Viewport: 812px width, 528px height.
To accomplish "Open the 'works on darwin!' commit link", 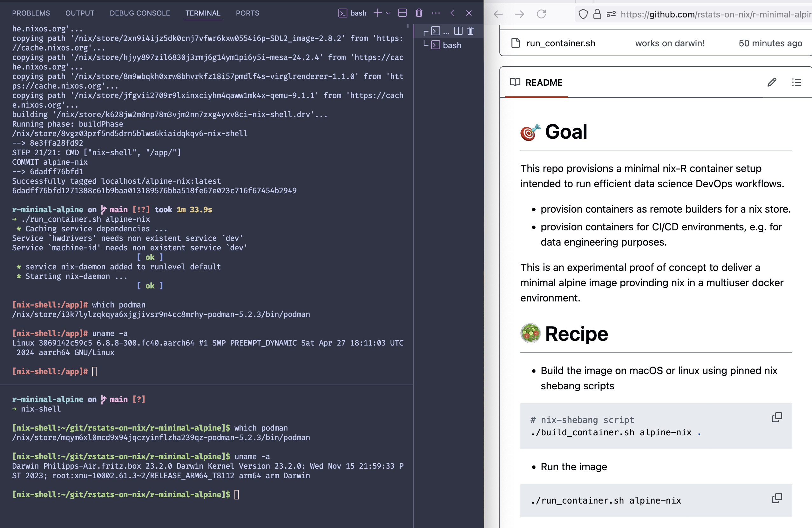I will (x=669, y=43).
